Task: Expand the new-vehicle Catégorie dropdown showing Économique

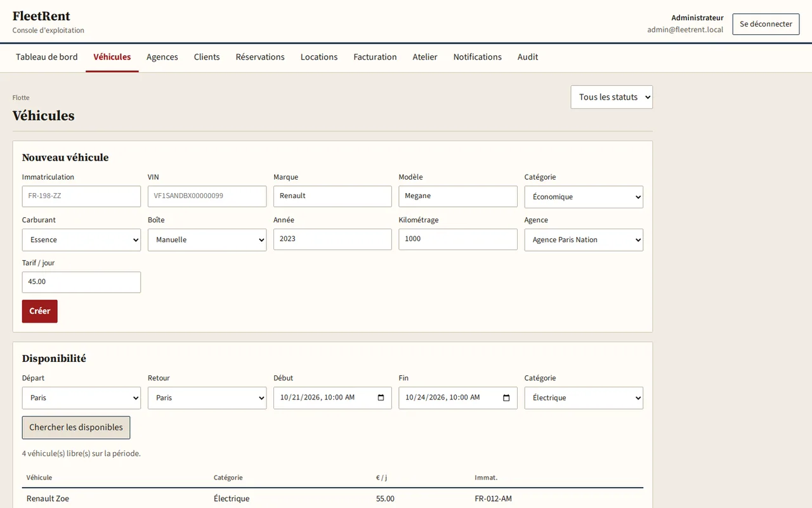Action: (584, 197)
